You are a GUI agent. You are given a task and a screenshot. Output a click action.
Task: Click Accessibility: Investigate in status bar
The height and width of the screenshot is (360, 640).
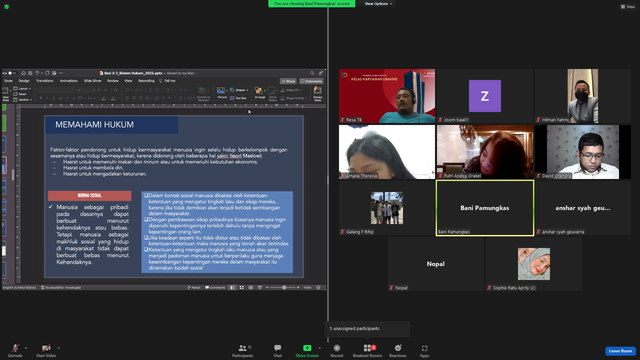[61, 287]
